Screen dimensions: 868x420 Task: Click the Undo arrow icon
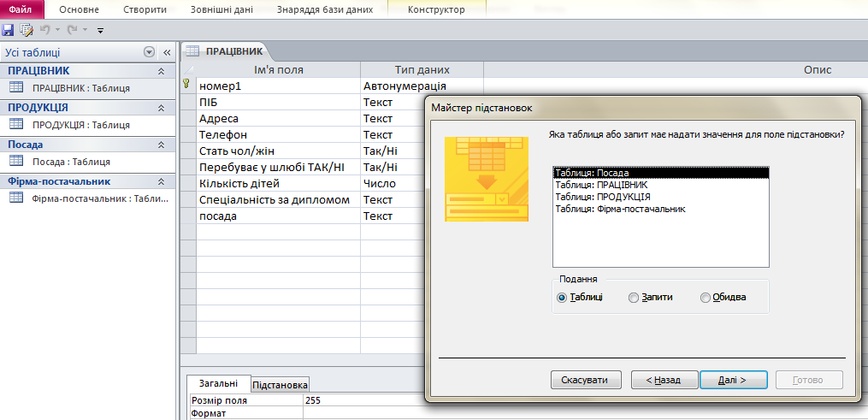click(44, 29)
